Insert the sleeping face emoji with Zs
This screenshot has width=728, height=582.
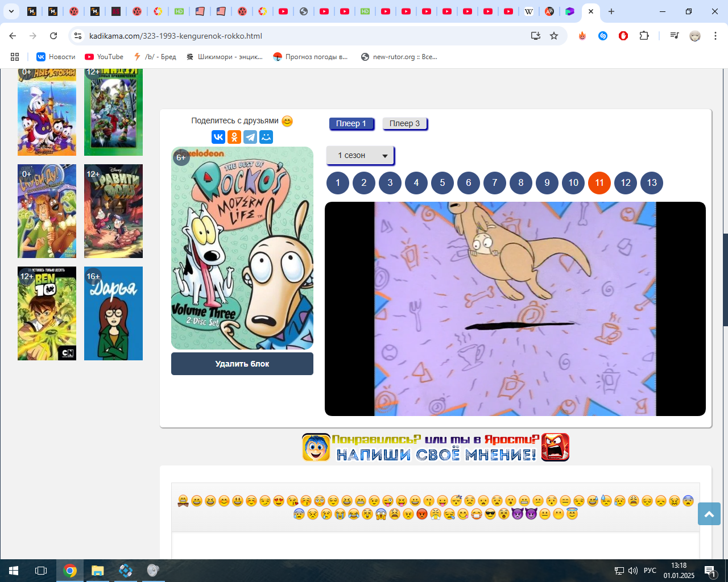click(x=456, y=501)
